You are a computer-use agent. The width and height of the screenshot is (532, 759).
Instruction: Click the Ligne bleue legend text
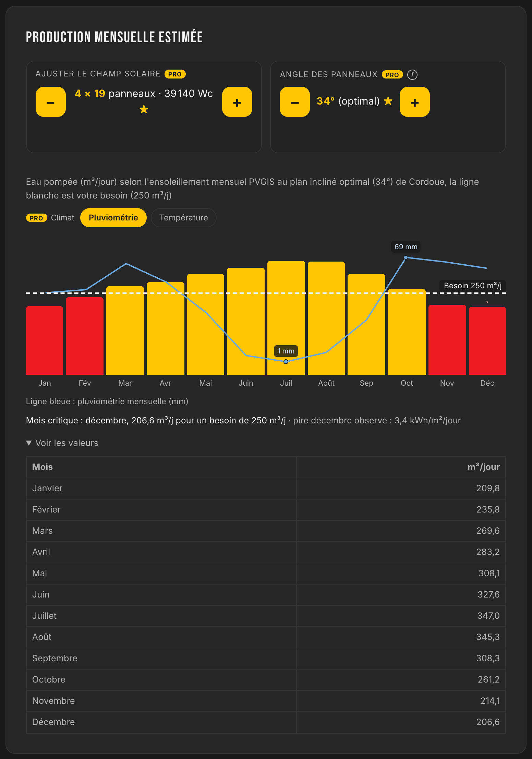click(x=107, y=401)
